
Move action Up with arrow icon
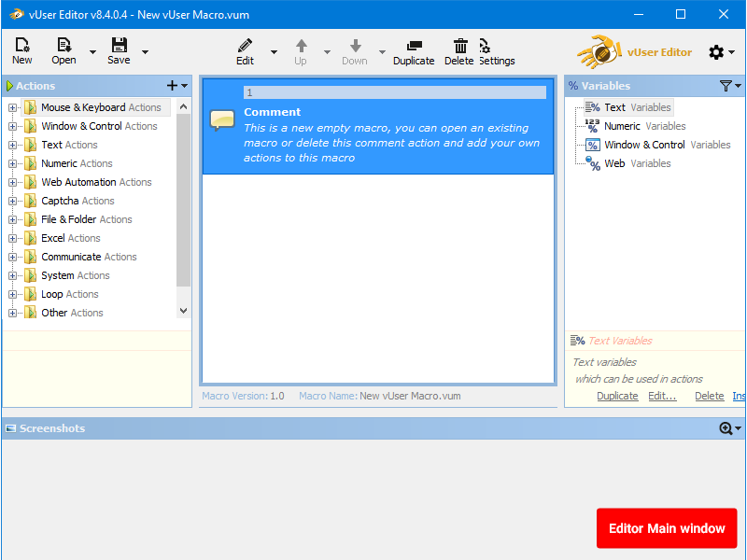coord(301,46)
